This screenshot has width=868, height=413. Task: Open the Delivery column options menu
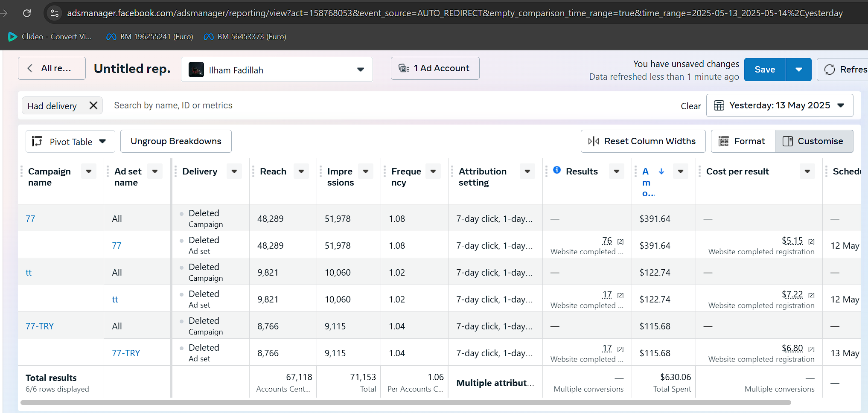click(234, 172)
